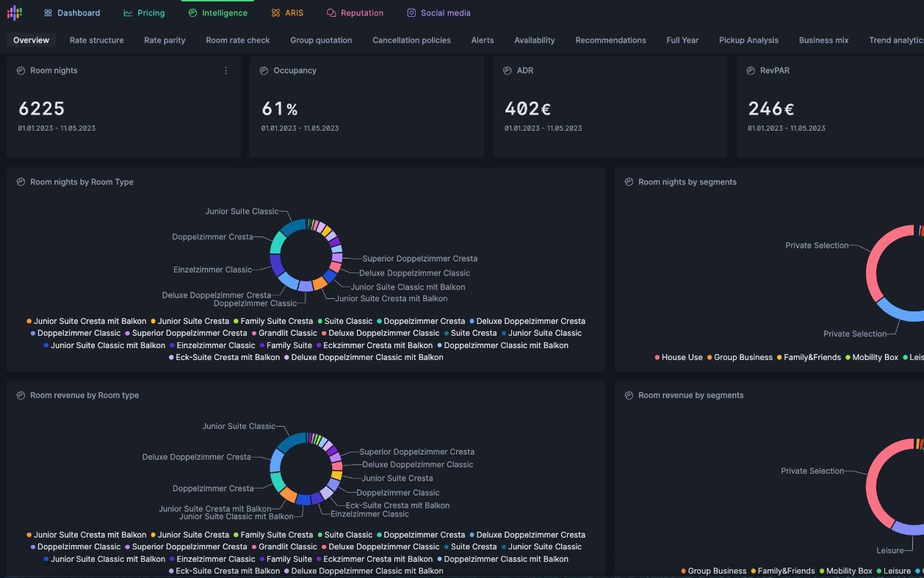The width and height of the screenshot is (924, 578).
Task: Click Eck-Suite Cresta mit Balkon label on revenue chart
Action: tap(397, 505)
